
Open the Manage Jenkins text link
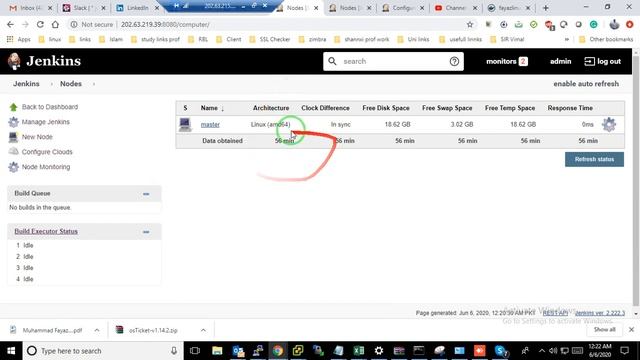pyautogui.click(x=46, y=122)
